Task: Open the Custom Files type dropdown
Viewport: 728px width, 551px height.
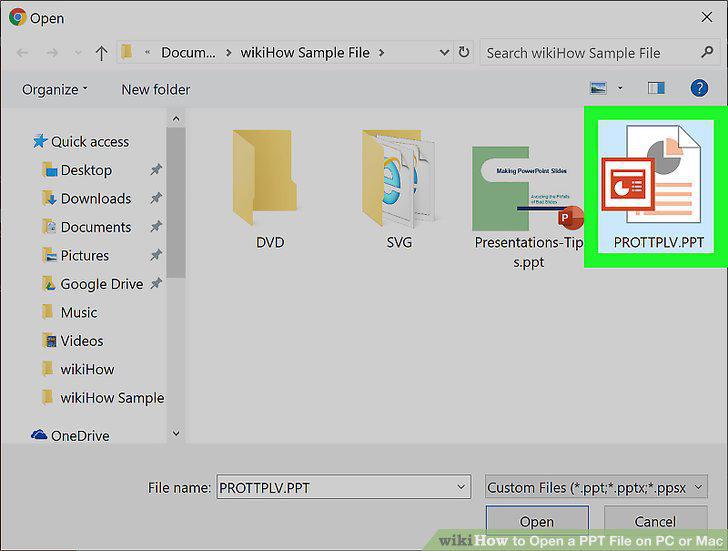Action: (x=596, y=487)
